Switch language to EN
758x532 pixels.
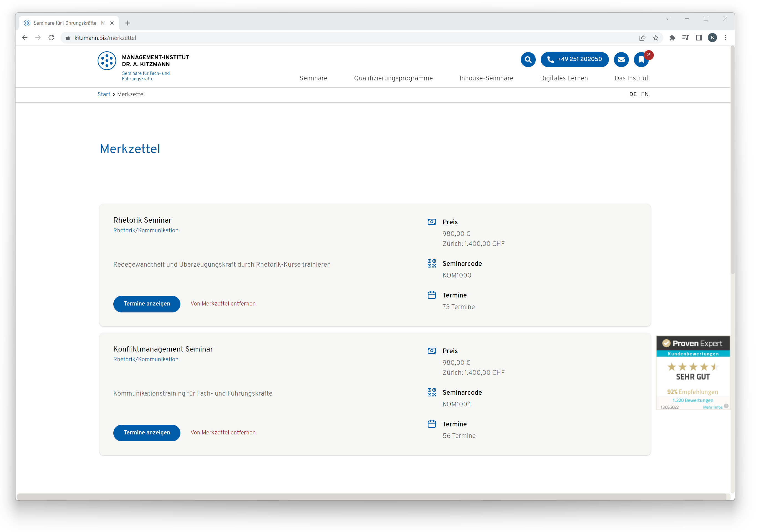[x=644, y=95]
